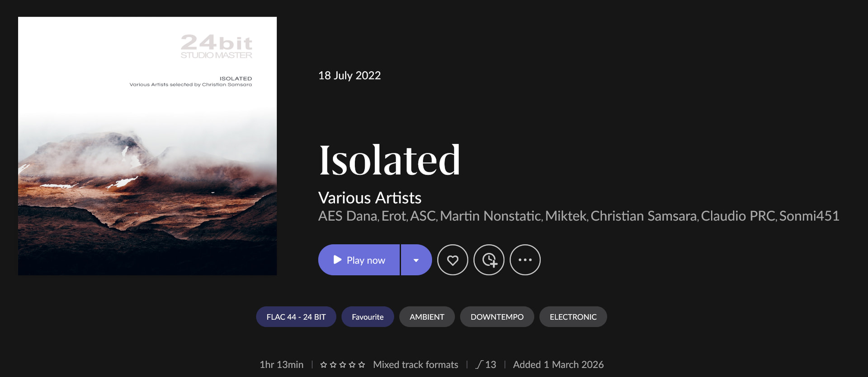Expand the Play now dropdown arrow
This screenshot has height=377, width=868.
pyautogui.click(x=416, y=260)
